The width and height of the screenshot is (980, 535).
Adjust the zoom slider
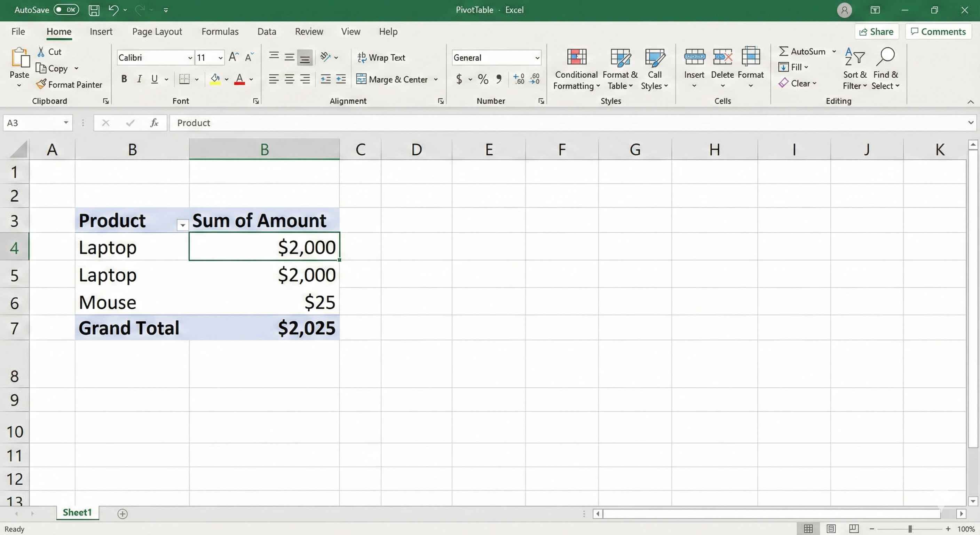(x=910, y=528)
